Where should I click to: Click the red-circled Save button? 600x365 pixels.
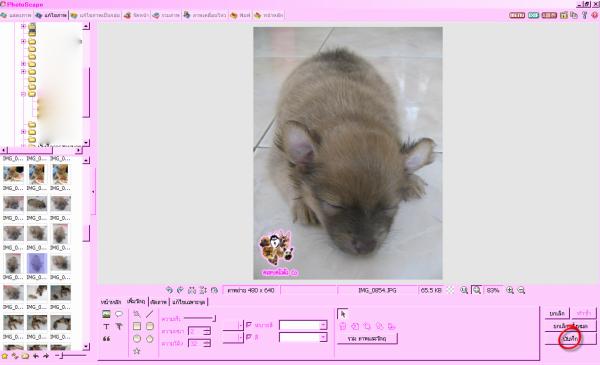pyautogui.click(x=570, y=339)
